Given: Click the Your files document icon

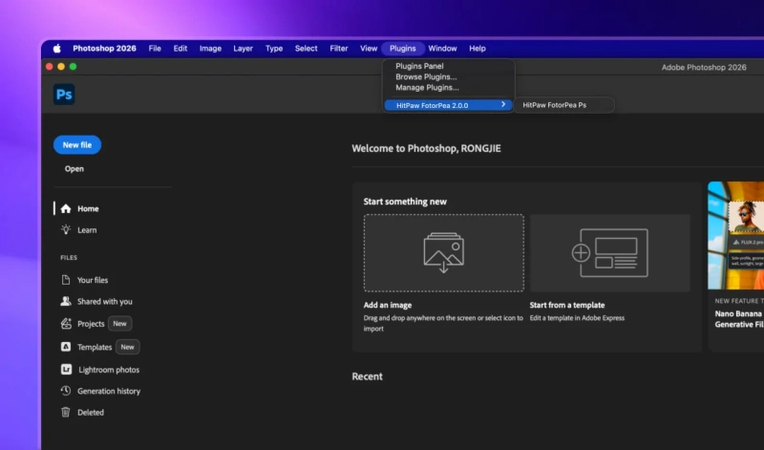Looking at the screenshot, I should coord(66,280).
